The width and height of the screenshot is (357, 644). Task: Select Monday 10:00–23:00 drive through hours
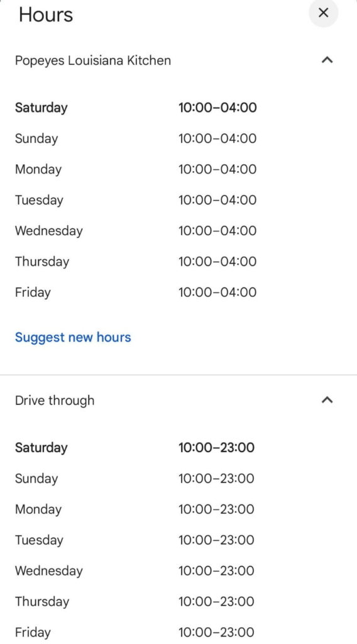tap(135, 509)
